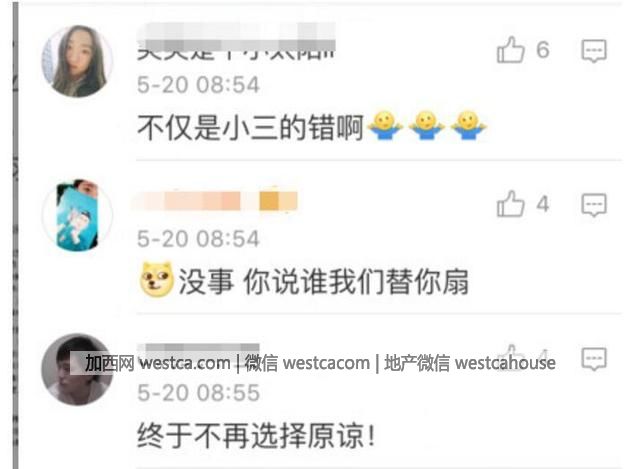
Task: Click the orange blurred username
Action: [216, 201]
